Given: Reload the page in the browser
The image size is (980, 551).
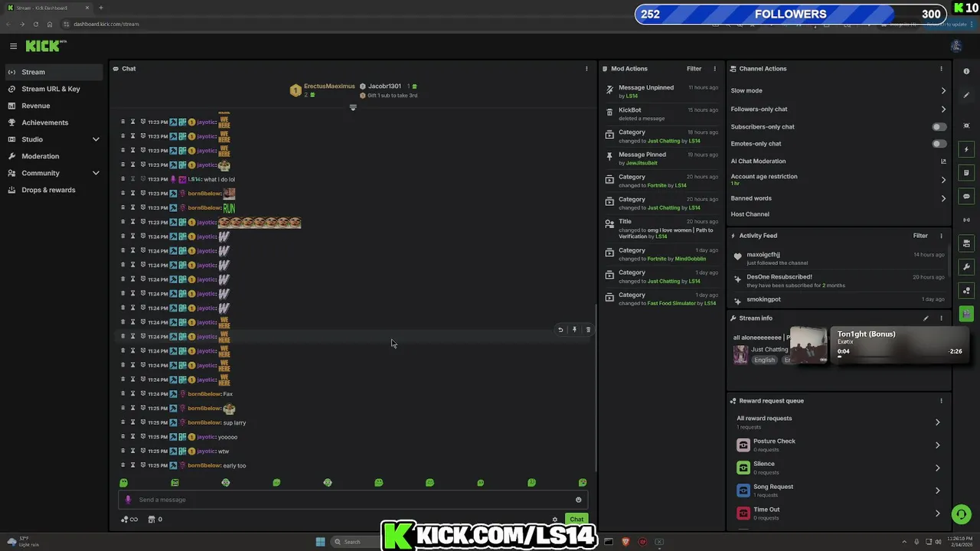Looking at the screenshot, I should point(35,24).
